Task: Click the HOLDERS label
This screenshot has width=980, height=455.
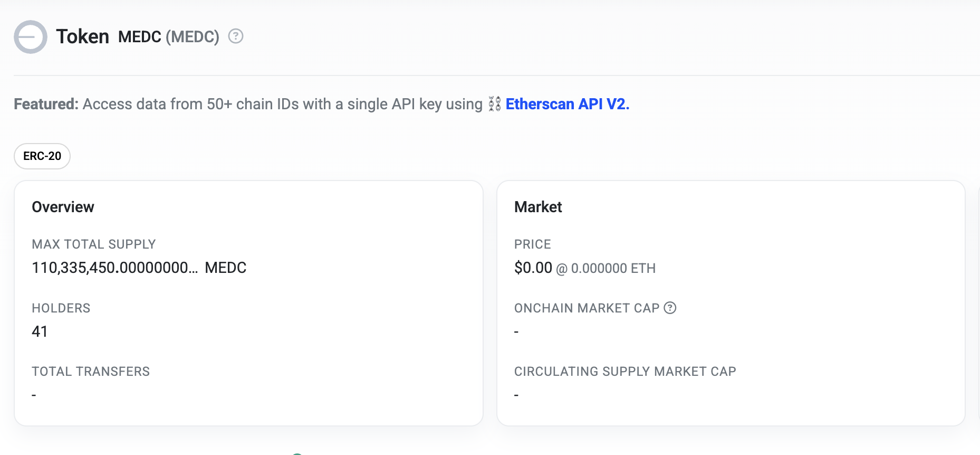Action: click(x=61, y=308)
